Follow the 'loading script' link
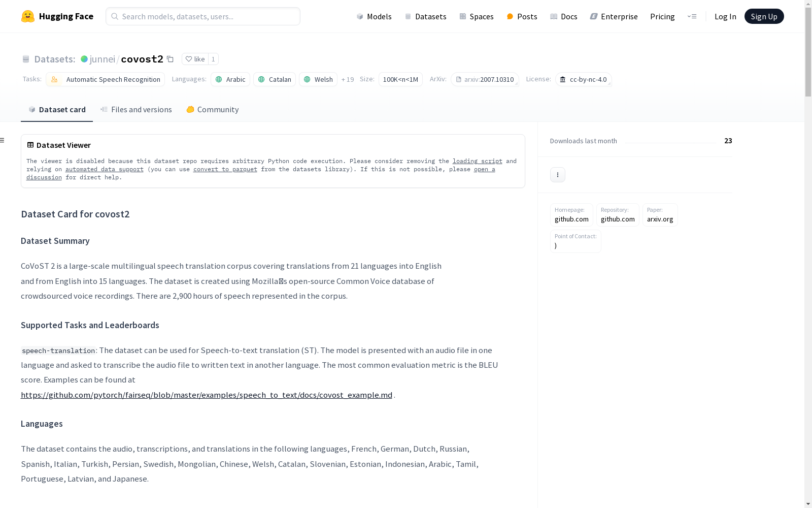This screenshot has width=812, height=508. pyautogui.click(x=478, y=161)
